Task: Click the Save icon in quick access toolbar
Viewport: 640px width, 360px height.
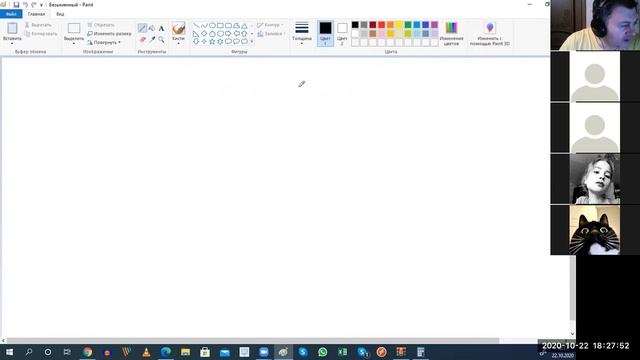Action: pos(16,4)
